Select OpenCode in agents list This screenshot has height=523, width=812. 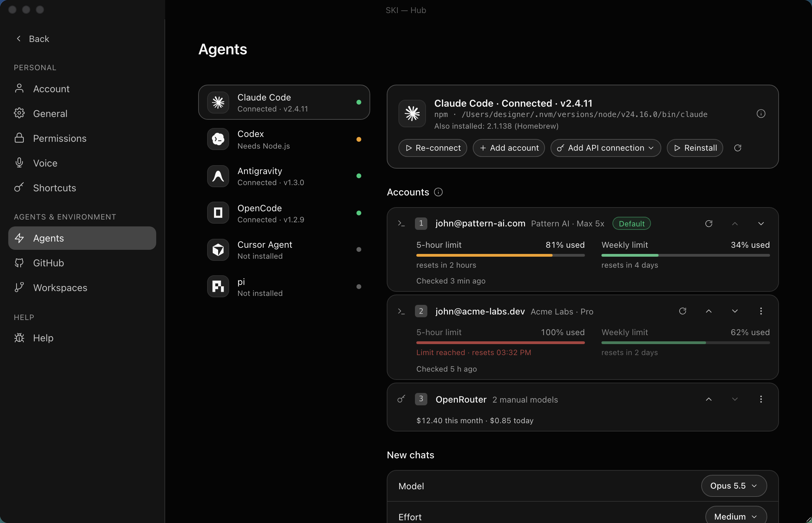coord(284,213)
